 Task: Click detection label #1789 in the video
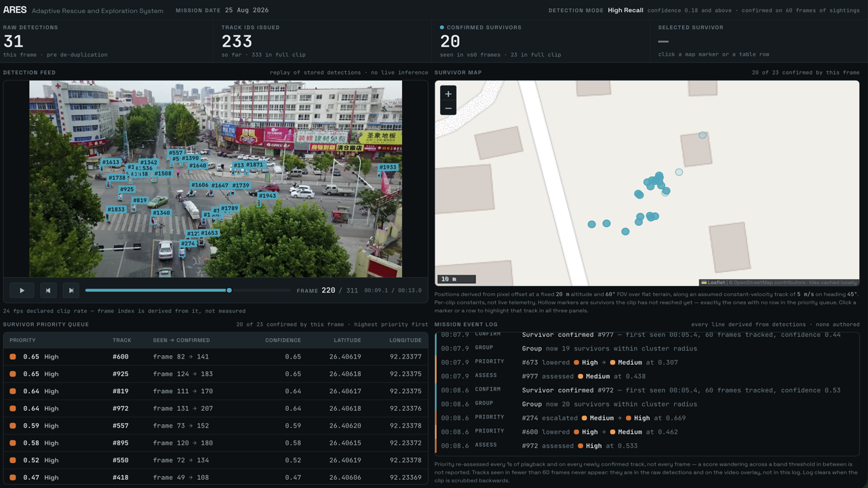229,209
